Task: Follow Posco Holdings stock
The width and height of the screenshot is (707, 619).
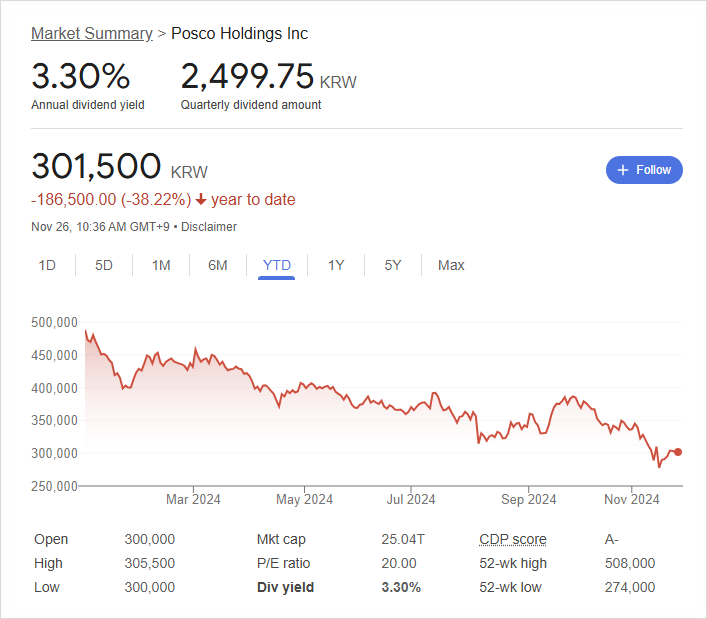Action: [x=644, y=170]
